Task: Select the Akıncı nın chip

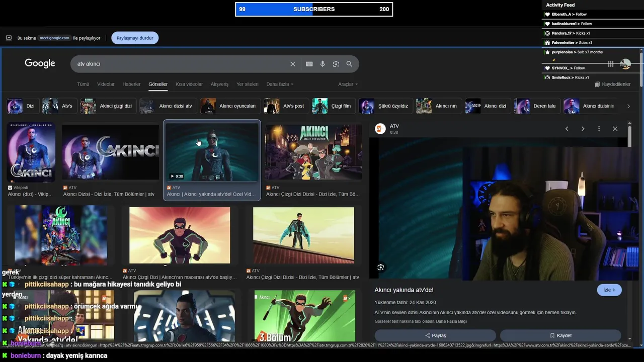Action: click(438, 106)
